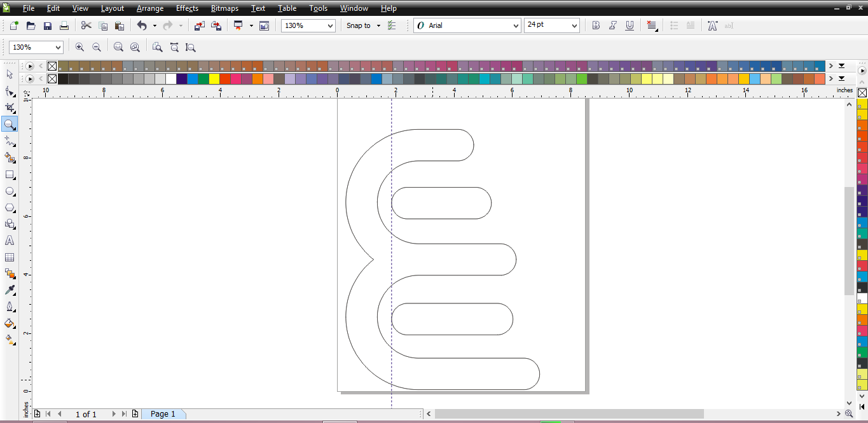Click the Undo arrow
The height and width of the screenshot is (423, 868).
click(142, 25)
